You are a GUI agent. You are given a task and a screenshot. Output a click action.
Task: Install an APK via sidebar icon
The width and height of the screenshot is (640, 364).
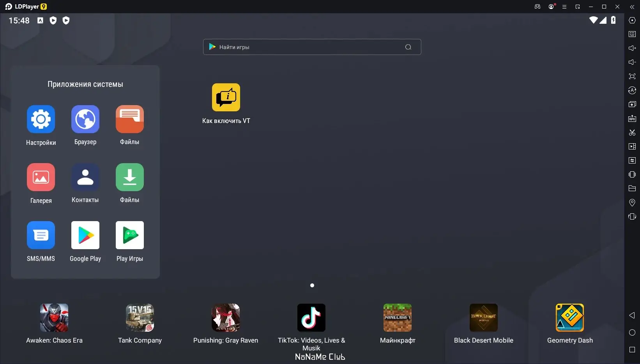pos(632,118)
